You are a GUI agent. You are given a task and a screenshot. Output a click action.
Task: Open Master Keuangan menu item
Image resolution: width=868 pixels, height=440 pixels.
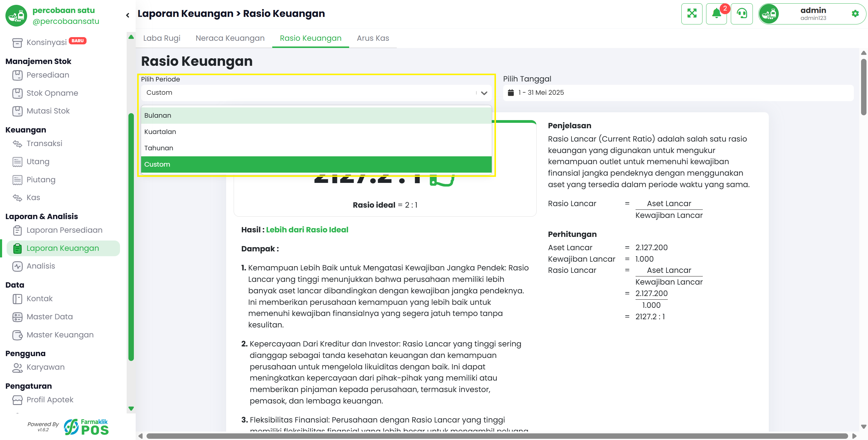click(x=60, y=335)
